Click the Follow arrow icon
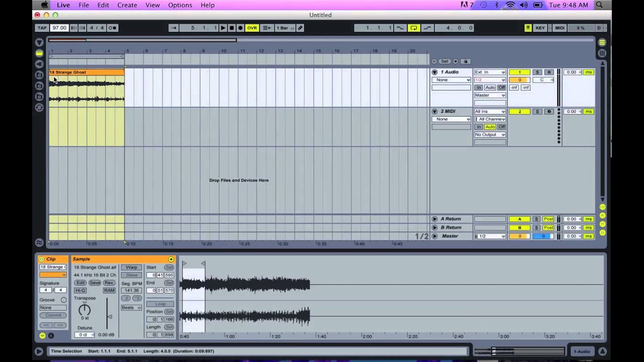The width and height of the screenshot is (644, 362). point(174,28)
